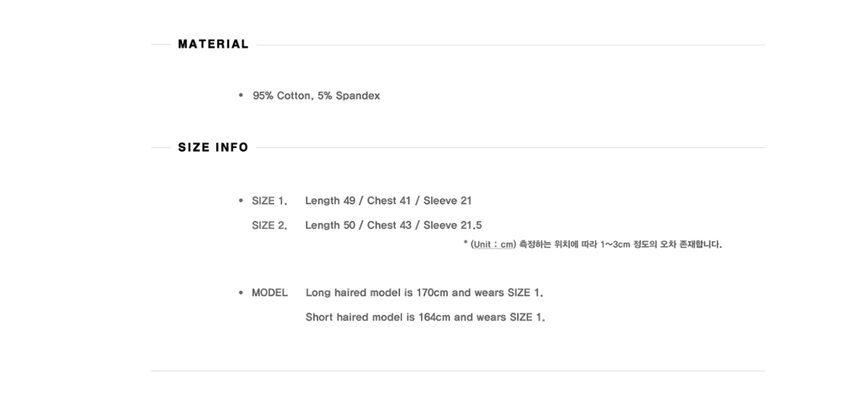Click the Korean measurement tolerance note
Viewport: 868px width, 405px height.
[x=620, y=244]
